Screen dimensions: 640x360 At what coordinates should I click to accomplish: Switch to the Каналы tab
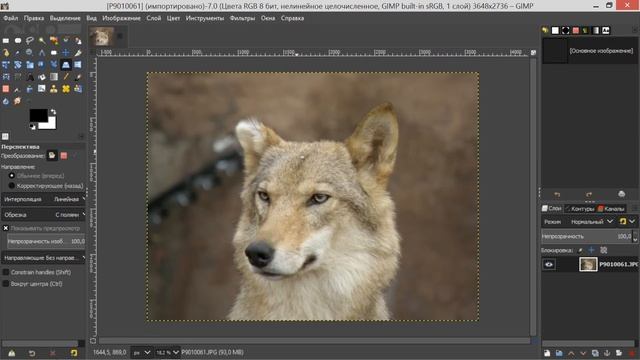[611, 209]
